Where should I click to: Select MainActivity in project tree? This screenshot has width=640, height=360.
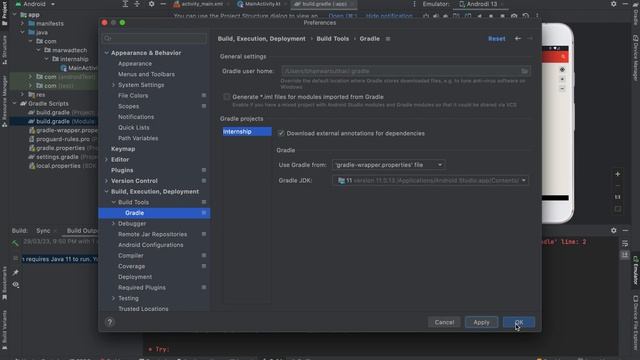tap(79, 68)
